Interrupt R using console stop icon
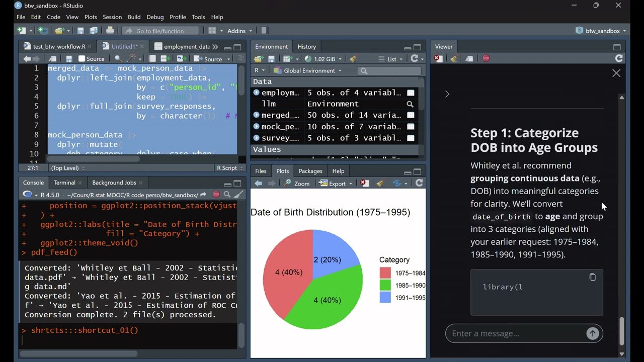 216,195
